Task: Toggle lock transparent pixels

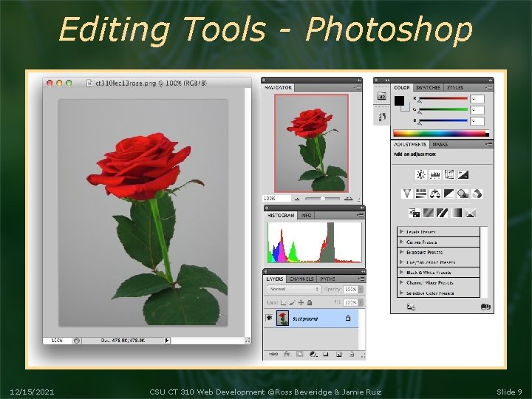Action: pos(283,302)
